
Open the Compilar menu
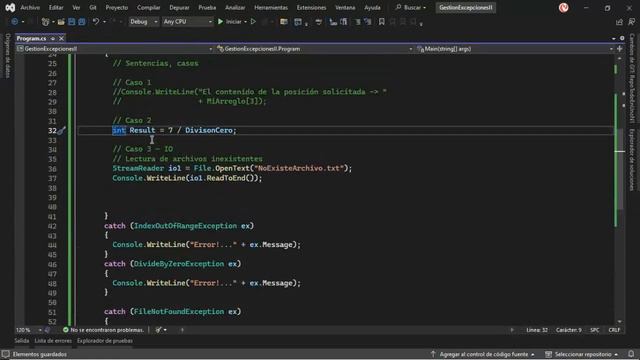[x=149, y=7]
